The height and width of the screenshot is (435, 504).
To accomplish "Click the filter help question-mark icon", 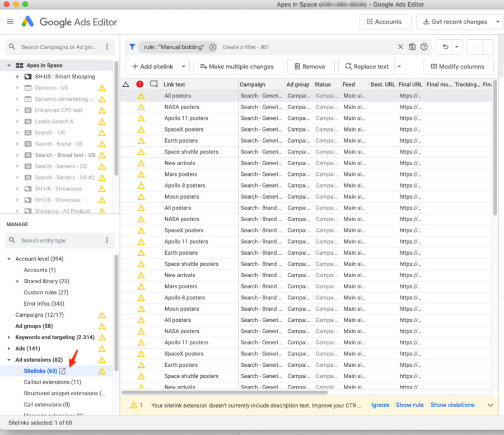I will coord(424,47).
